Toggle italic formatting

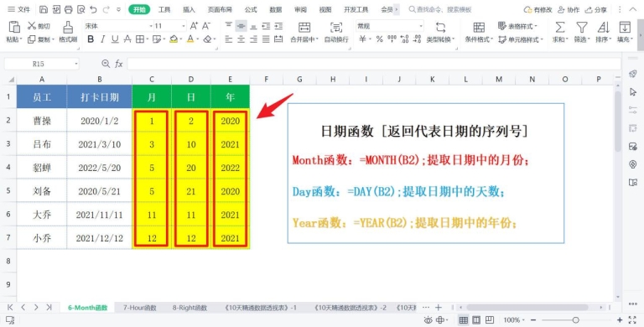pyautogui.click(x=102, y=39)
